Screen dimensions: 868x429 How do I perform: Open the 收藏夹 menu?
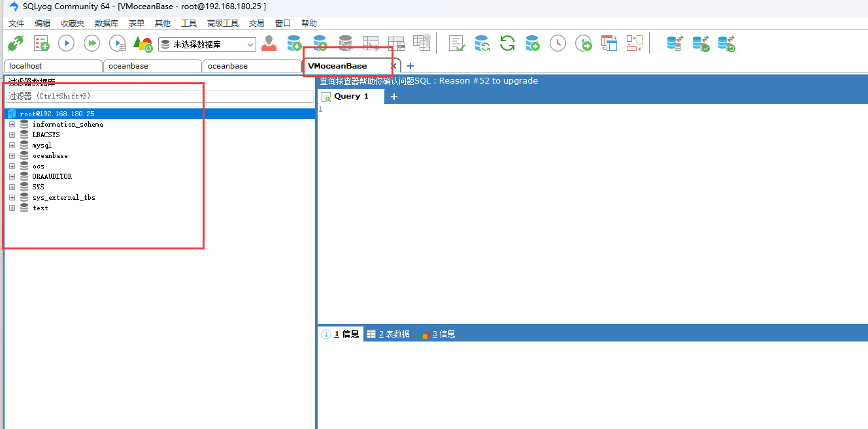click(73, 23)
